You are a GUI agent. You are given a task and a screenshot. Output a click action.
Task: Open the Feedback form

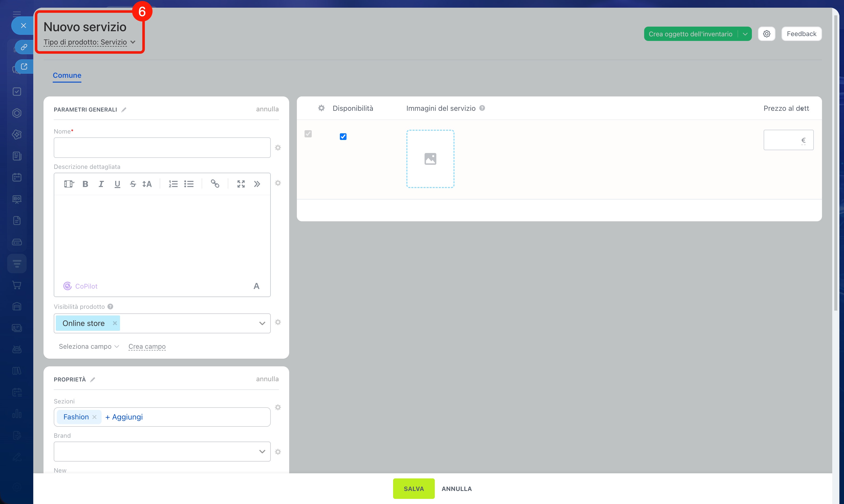pos(802,34)
